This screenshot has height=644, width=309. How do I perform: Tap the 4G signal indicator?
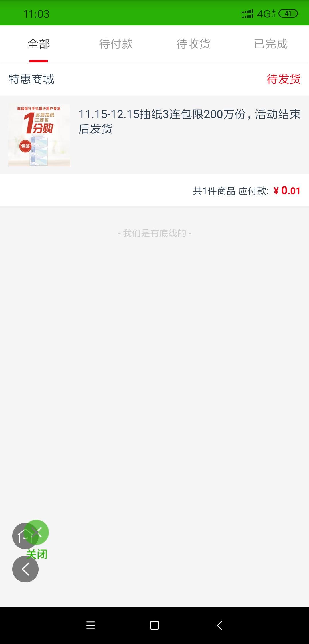[266, 14]
